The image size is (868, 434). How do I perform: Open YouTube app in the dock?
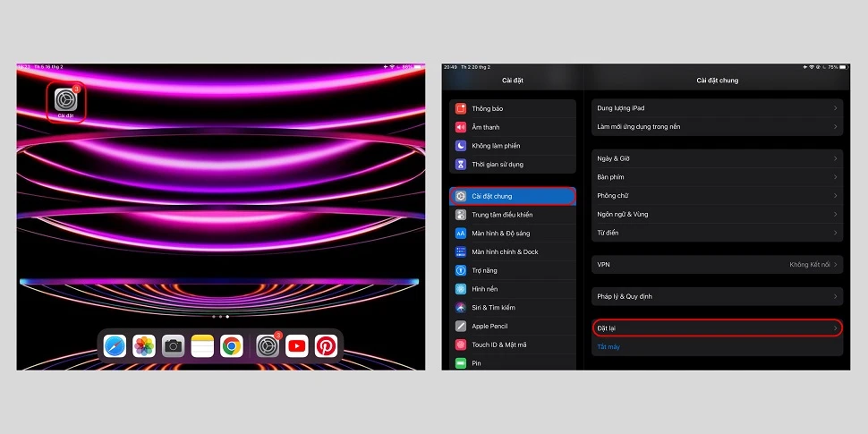pos(297,346)
